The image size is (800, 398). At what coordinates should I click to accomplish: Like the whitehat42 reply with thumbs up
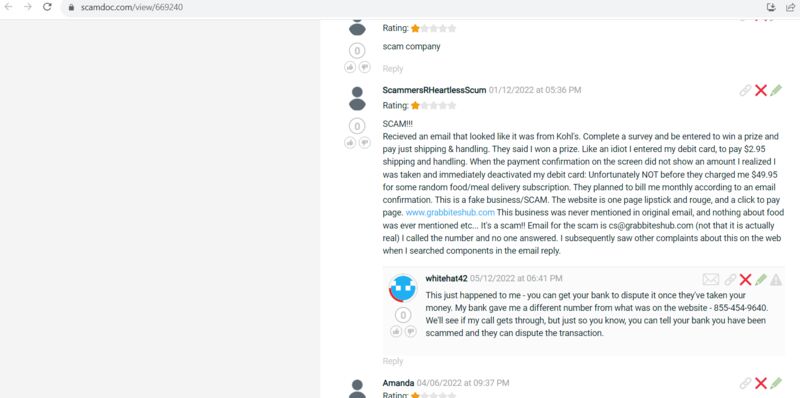coord(396,332)
